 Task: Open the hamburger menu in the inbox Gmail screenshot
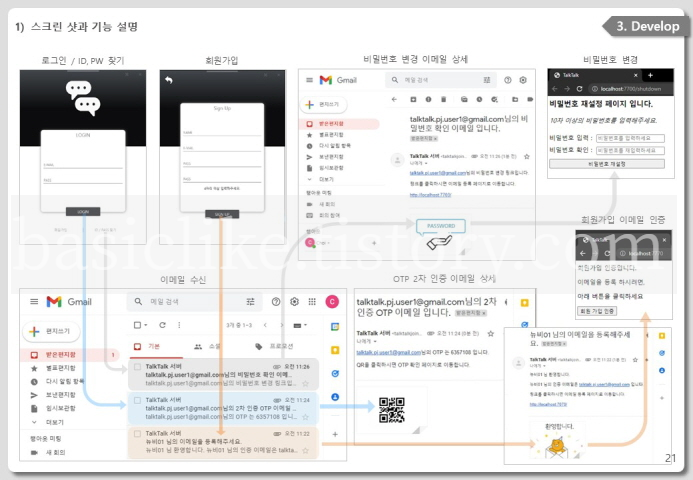click(x=34, y=302)
